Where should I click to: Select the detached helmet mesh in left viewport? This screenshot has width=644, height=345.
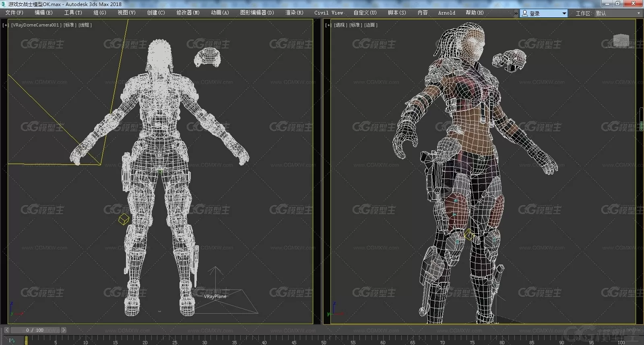pyautogui.click(x=207, y=57)
